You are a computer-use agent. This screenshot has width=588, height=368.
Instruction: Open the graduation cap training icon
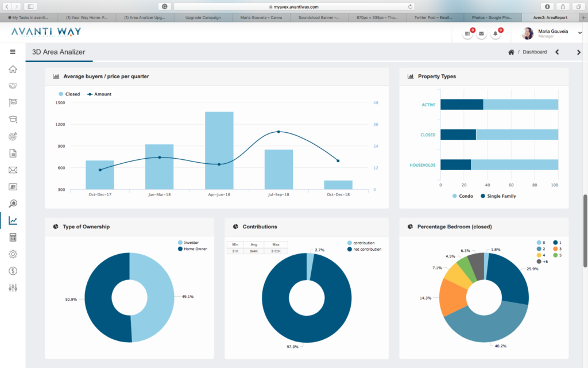tap(13, 120)
